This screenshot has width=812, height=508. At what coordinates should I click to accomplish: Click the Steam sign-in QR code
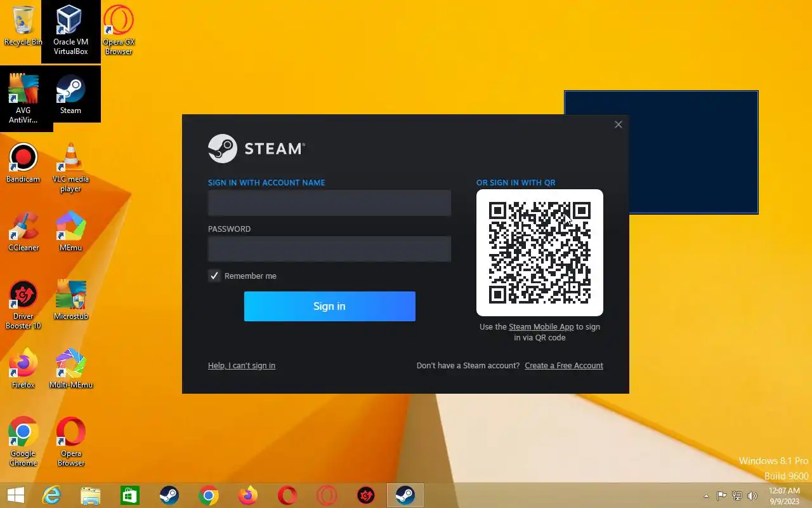540,253
